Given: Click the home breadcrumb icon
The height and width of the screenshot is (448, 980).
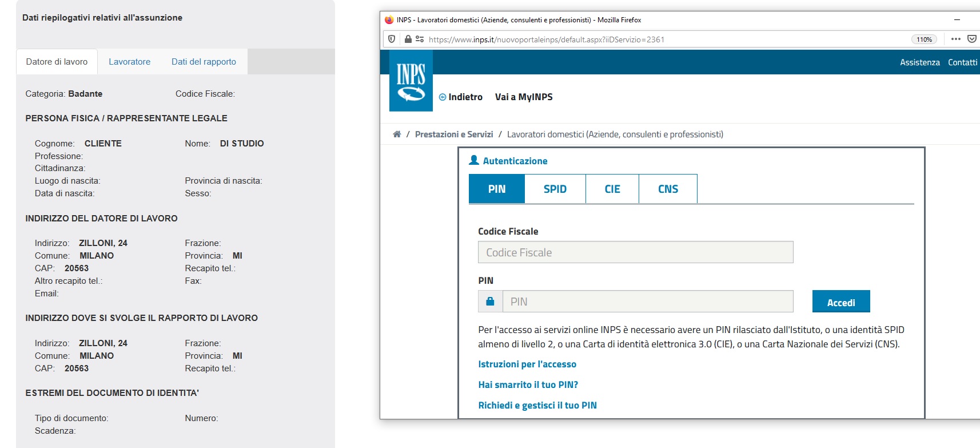Looking at the screenshot, I should tap(397, 134).
